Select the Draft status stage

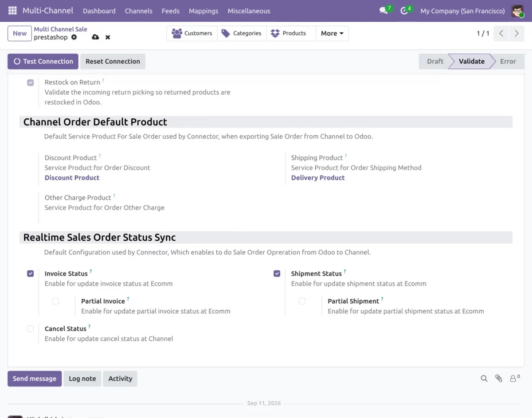(x=434, y=61)
